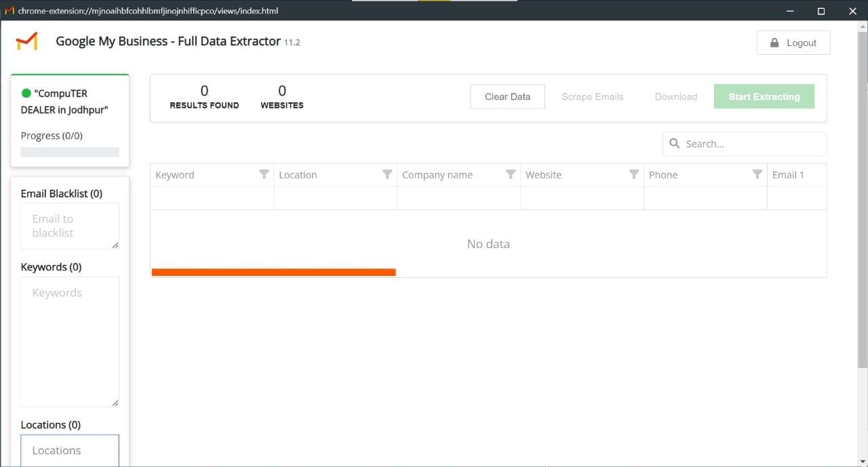Click the Email Blacklist (0) label
The height and width of the screenshot is (467, 868).
pos(62,193)
